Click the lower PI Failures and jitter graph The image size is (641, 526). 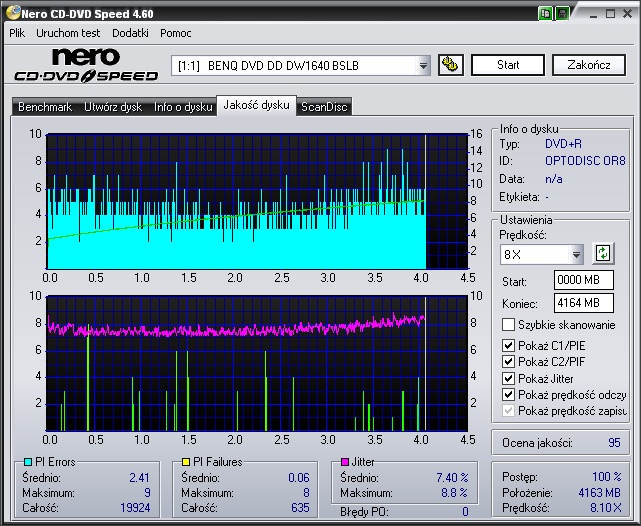pyautogui.click(x=257, y=363)
